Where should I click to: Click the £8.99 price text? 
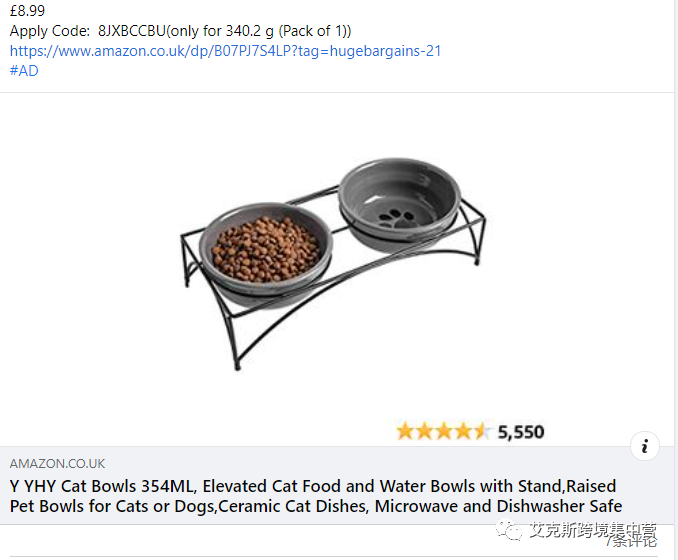point(28,11)
